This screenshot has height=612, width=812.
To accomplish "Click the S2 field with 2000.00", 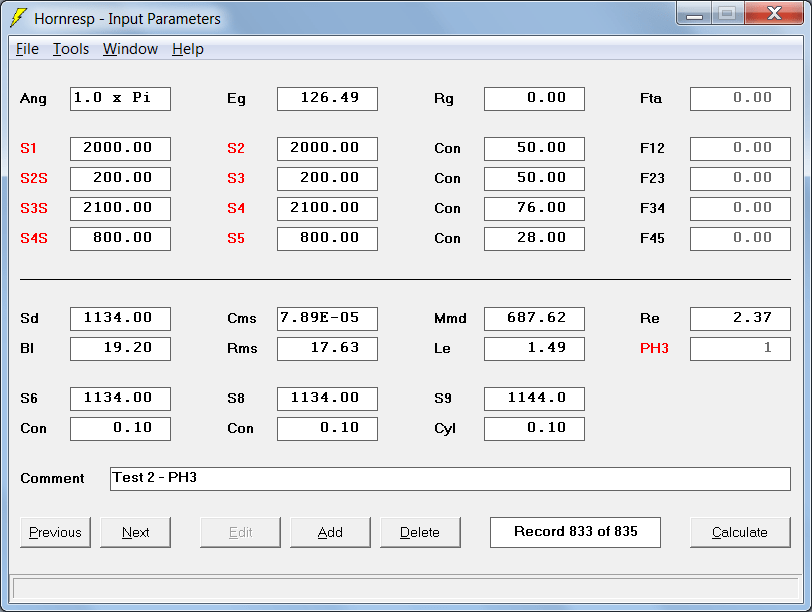I will 327,149.
